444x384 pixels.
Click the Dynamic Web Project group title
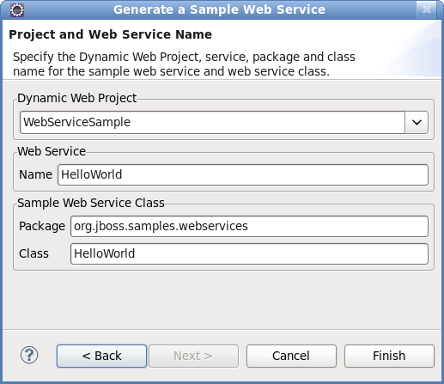(77, 98)
